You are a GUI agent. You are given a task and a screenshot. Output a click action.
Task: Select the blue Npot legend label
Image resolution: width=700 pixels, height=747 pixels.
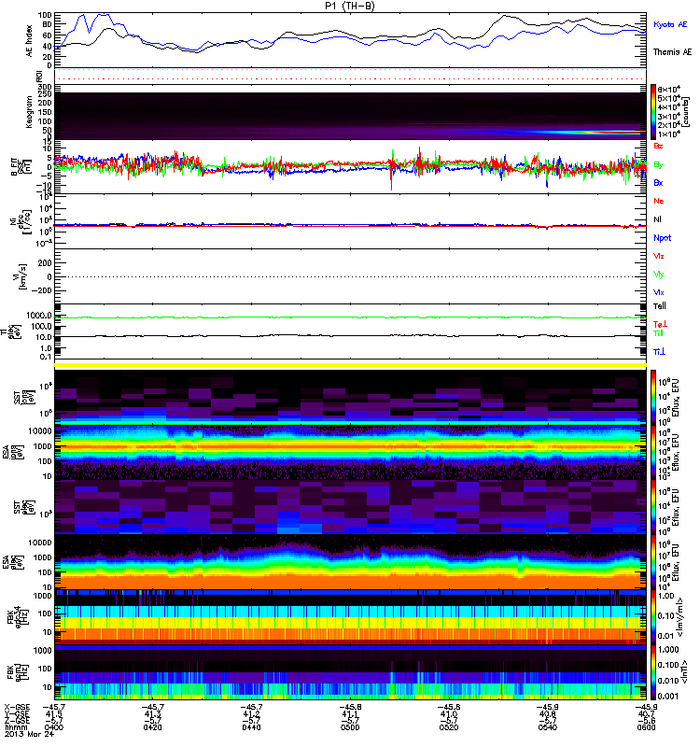[662, 238]
